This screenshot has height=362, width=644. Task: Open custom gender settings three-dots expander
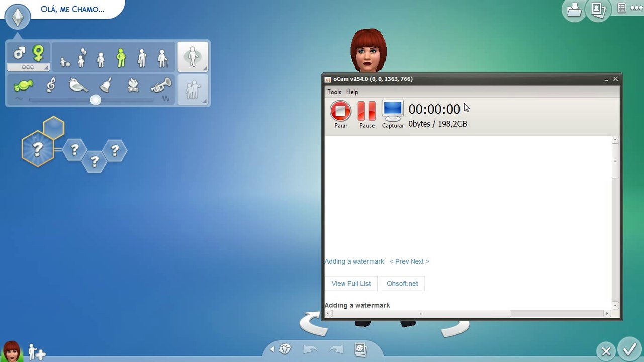28,67
